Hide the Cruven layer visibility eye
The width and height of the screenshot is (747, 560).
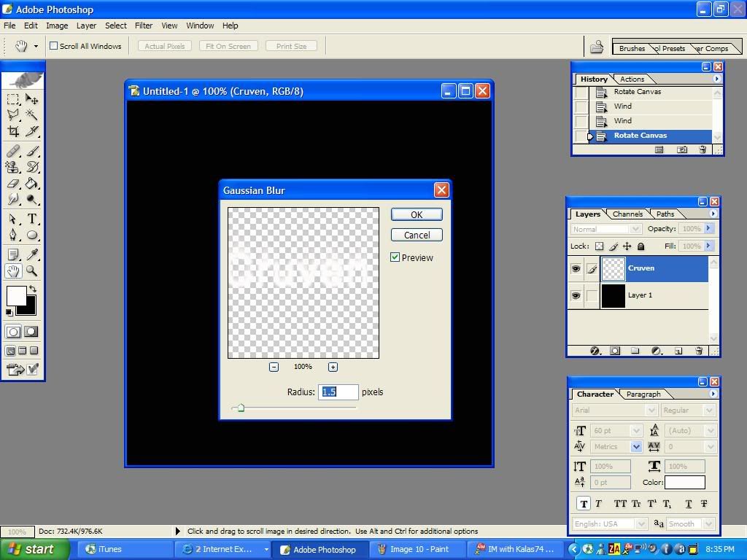tap(576, 268)
